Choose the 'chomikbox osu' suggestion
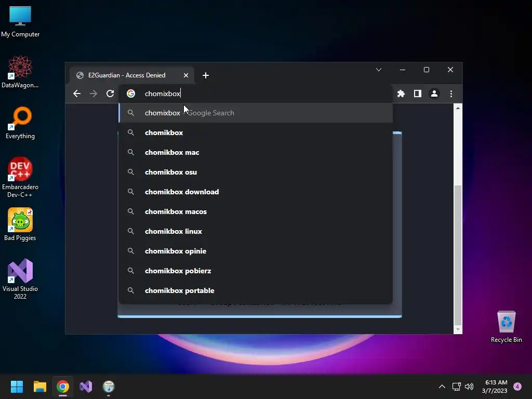This screenshot has width=532, height=399. pos(256,172)
